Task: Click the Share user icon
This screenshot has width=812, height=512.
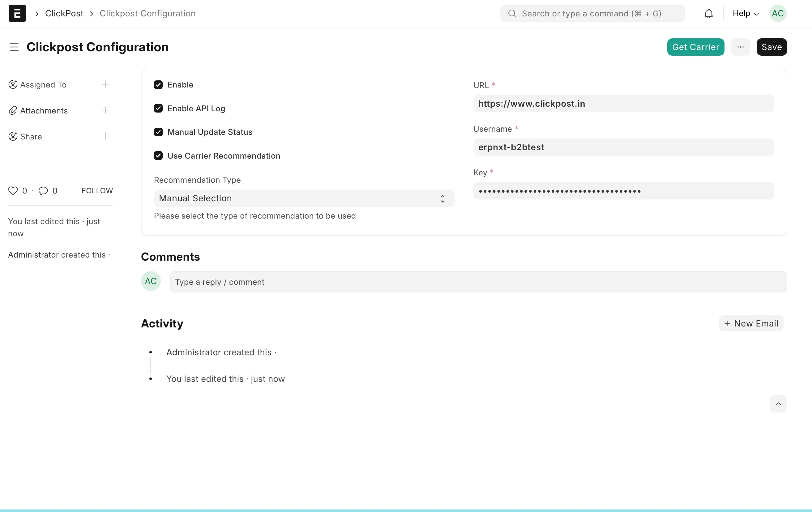Action: click(x=13, y=136)
